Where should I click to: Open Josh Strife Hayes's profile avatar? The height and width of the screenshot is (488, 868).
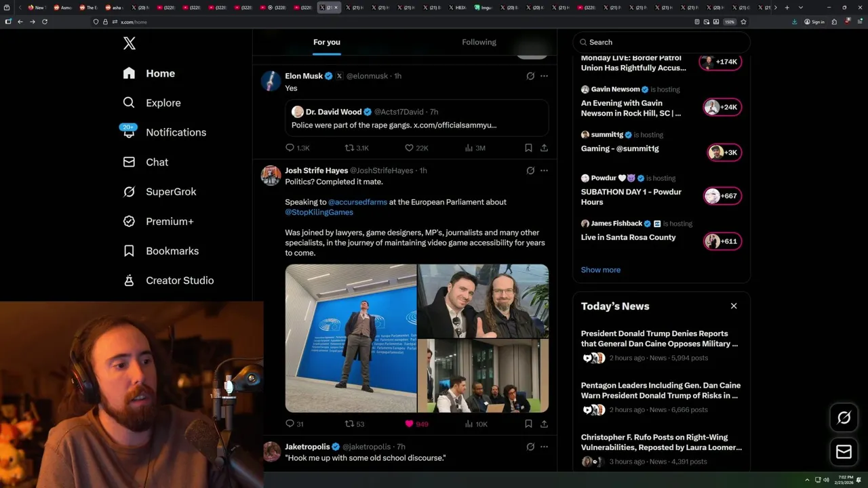[271, 175]
